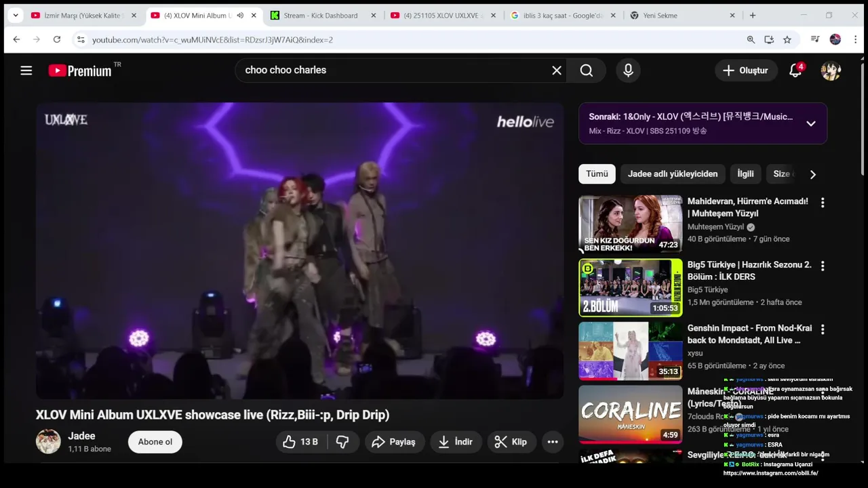Viewport: 868px width, 488px height.
Task: Start voice search with microphone icon
Action: coord(628,70)
